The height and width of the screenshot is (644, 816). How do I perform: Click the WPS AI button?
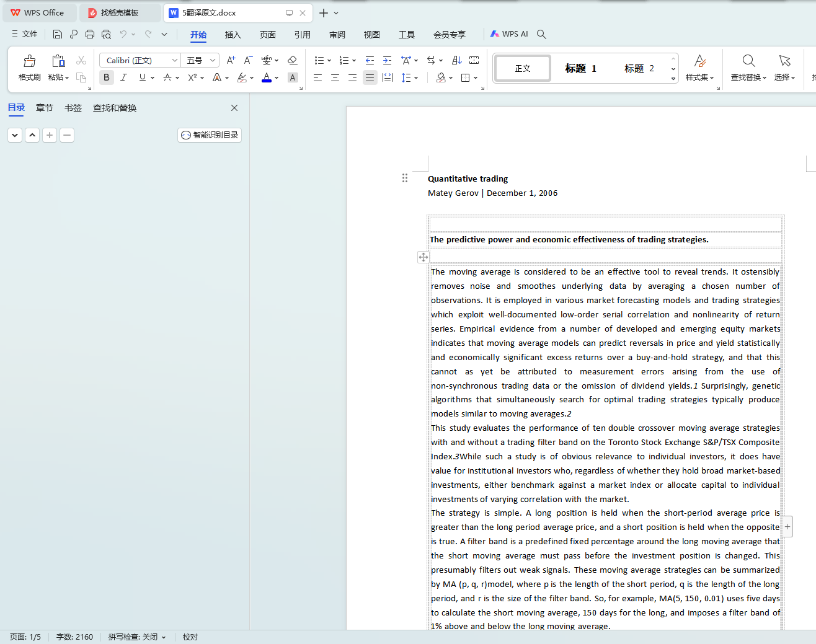coord(509,34)
